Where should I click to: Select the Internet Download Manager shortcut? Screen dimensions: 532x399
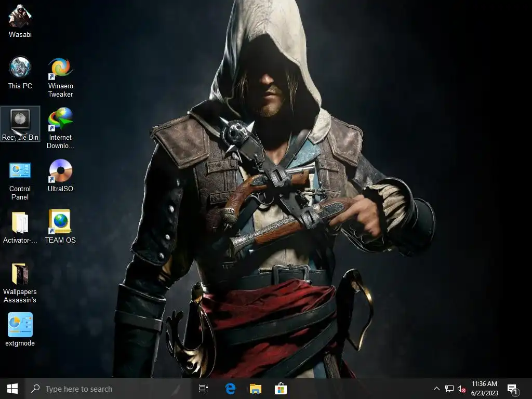60,128
